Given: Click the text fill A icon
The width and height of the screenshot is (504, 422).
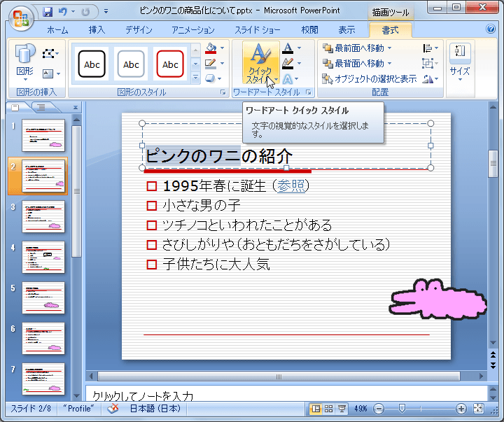Looking at the screenshot, I should [x=288, y=48].
